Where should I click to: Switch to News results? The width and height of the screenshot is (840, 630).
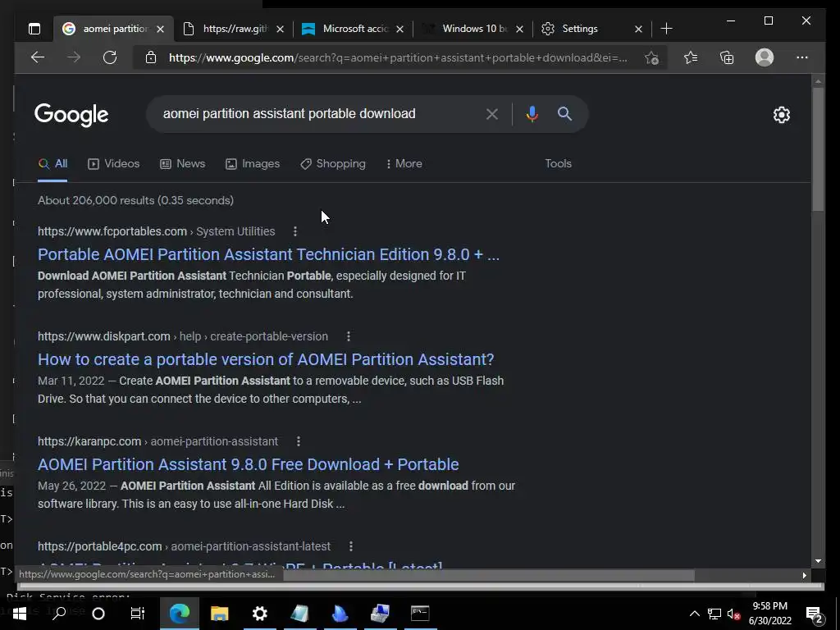(183, 164)
